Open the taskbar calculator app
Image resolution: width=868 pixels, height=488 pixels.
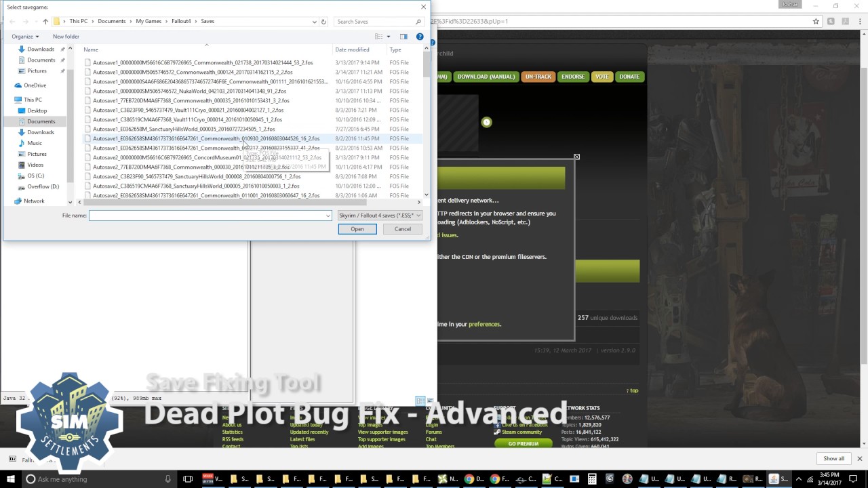592,479
